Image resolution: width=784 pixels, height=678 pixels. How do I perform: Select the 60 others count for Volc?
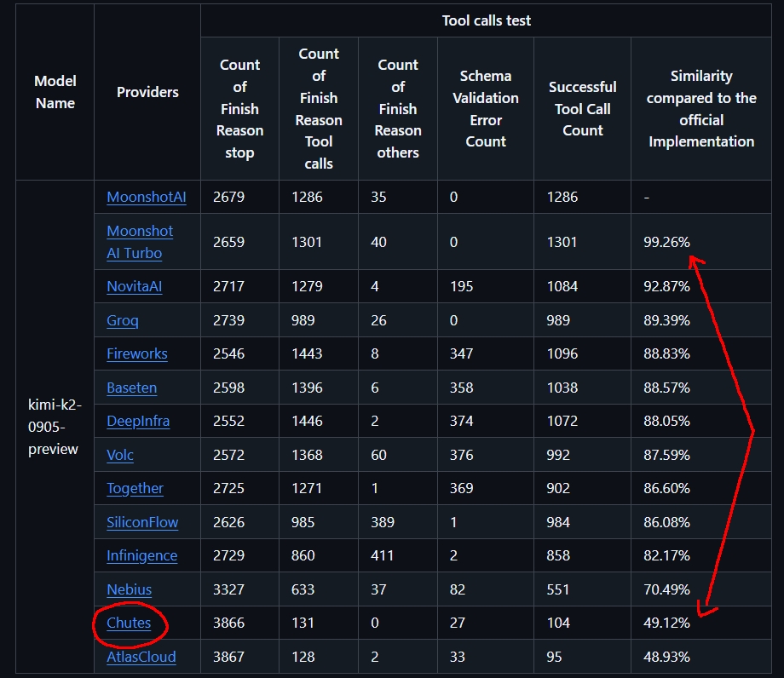click(378, 455)
